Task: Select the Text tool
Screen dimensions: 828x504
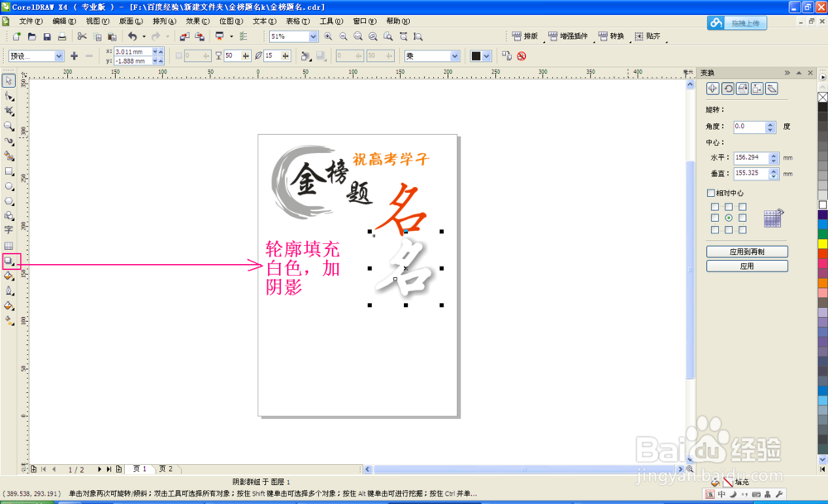Action: click(9, 230)
